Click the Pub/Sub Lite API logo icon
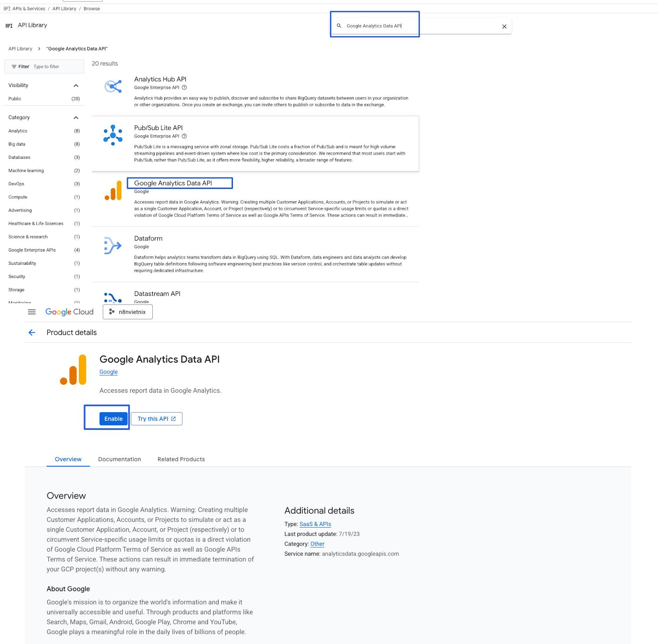Screen dimensions: 658x644 click(113, 135)
